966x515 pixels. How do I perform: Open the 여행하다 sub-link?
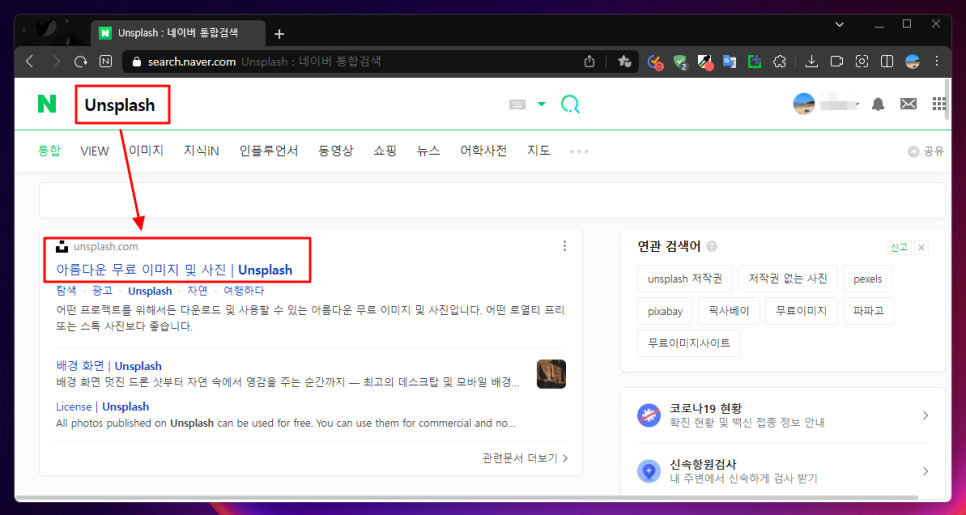tap(244, 291)
